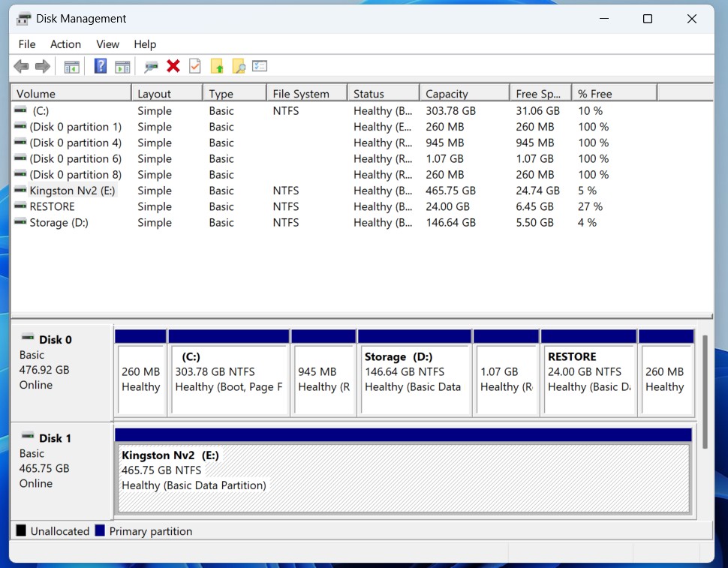Sort by File System column header
Image resolution: width=728 pixels, height=568 pixels.
coord(306,94)
